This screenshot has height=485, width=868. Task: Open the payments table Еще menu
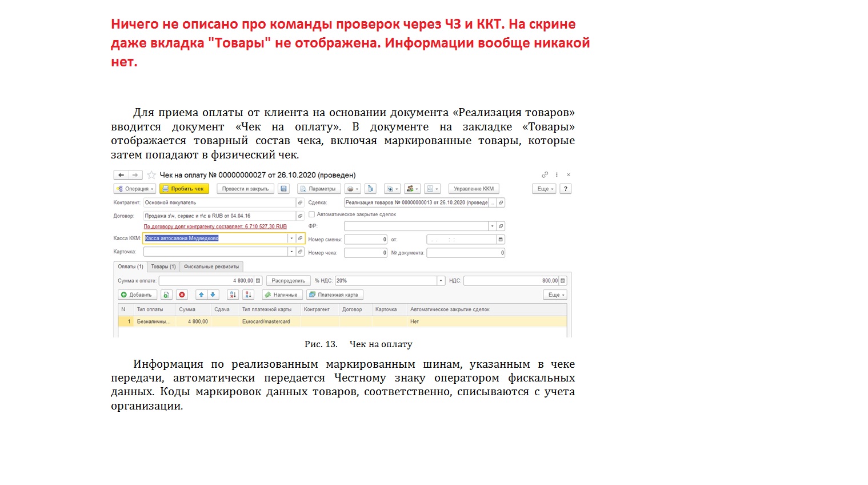[x=555, y=295]
